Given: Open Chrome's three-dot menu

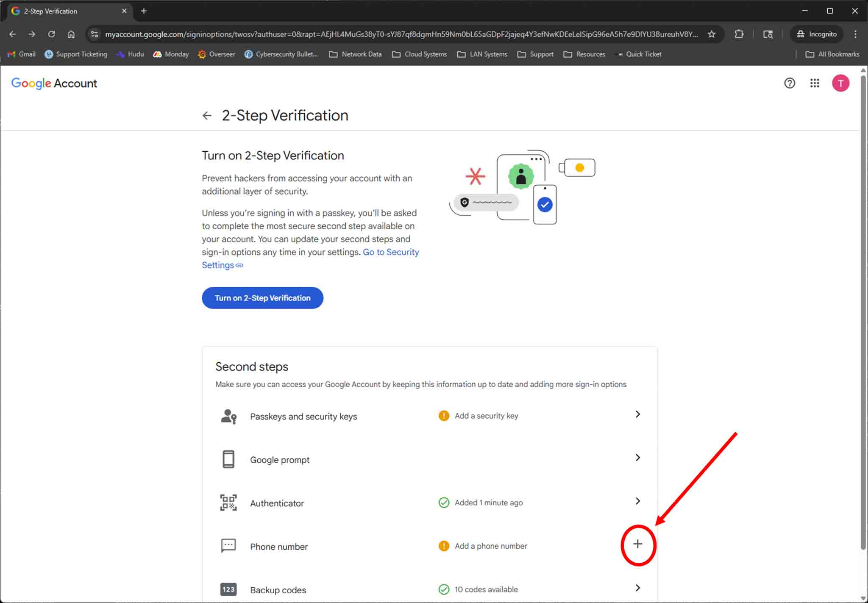Looking at the screenshot, I should coord(855,34).
